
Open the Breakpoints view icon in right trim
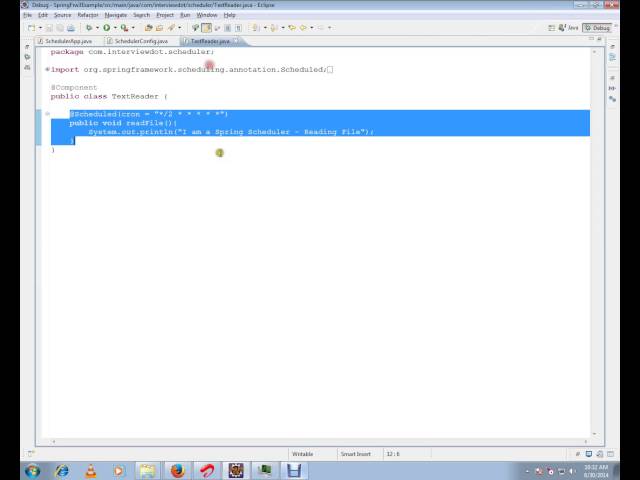click(x=612, y=99)
